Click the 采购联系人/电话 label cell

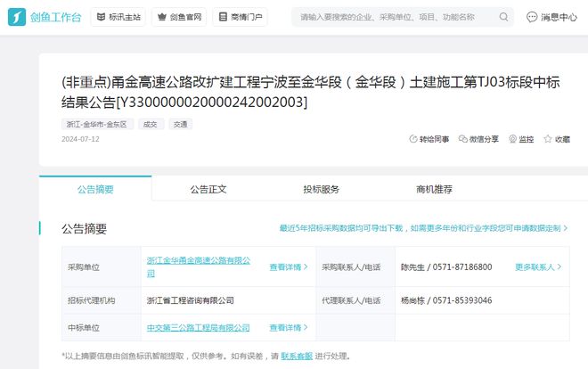355,267
